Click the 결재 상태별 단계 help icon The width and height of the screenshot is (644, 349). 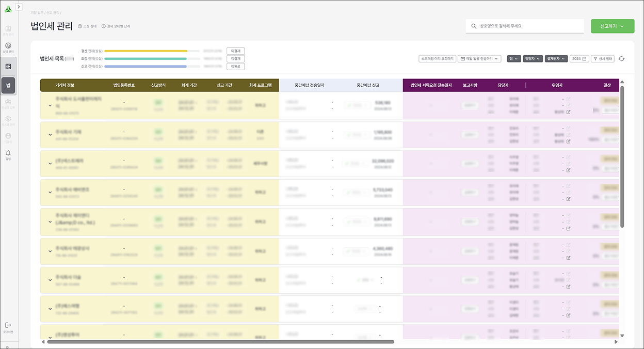click(103, 26)
